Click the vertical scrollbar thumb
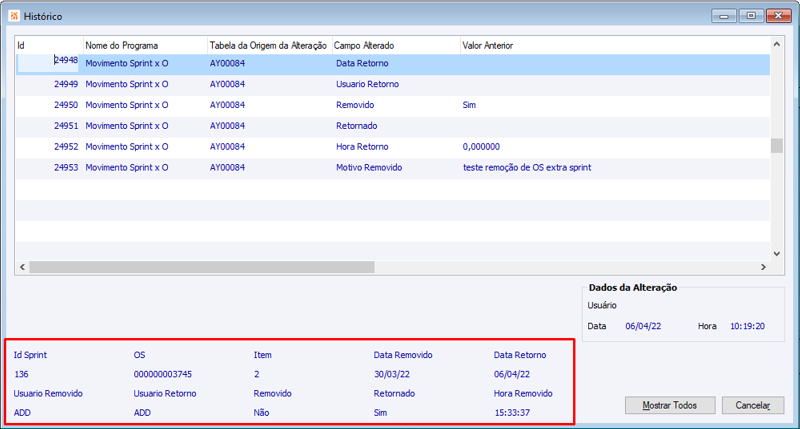The height and width of the screenshot is (429, 800). (777, 145)
